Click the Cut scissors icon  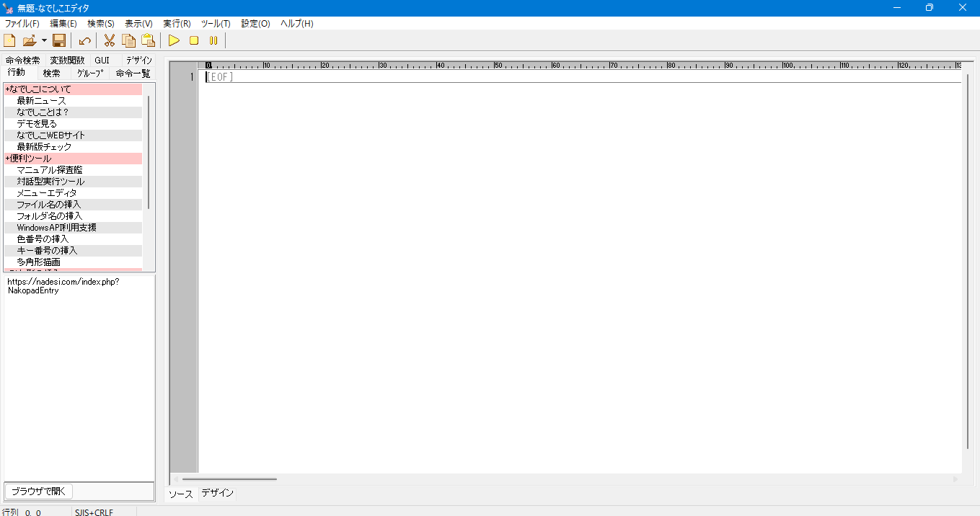tap(110, 40)
